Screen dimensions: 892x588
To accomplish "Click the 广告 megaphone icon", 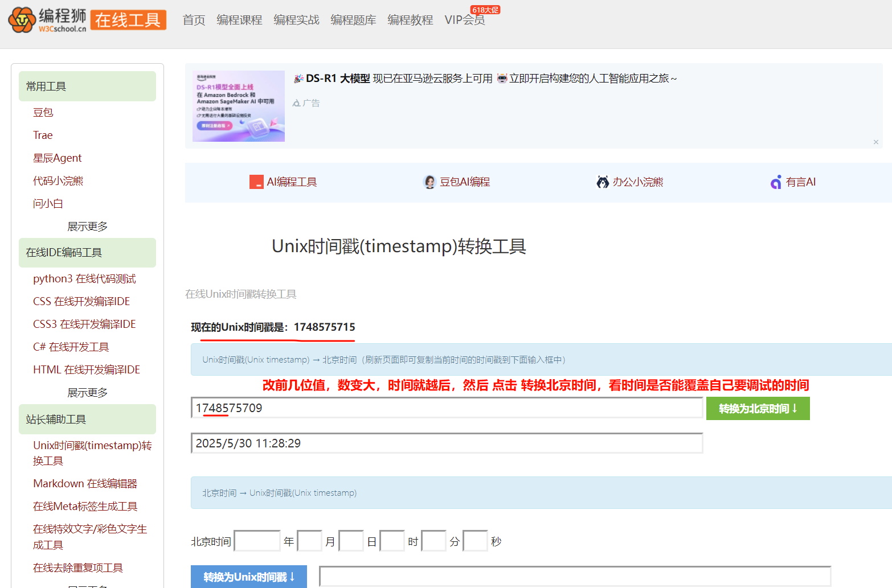I will tap(296, 102).
